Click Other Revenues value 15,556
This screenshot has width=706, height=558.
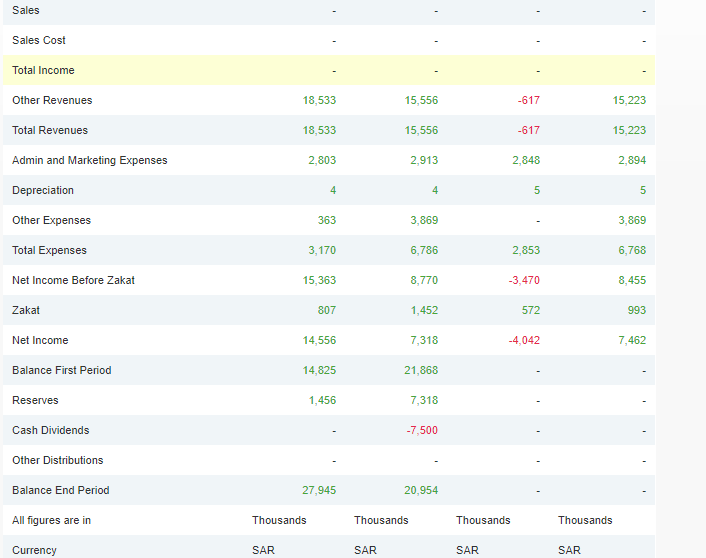[421, 100]
